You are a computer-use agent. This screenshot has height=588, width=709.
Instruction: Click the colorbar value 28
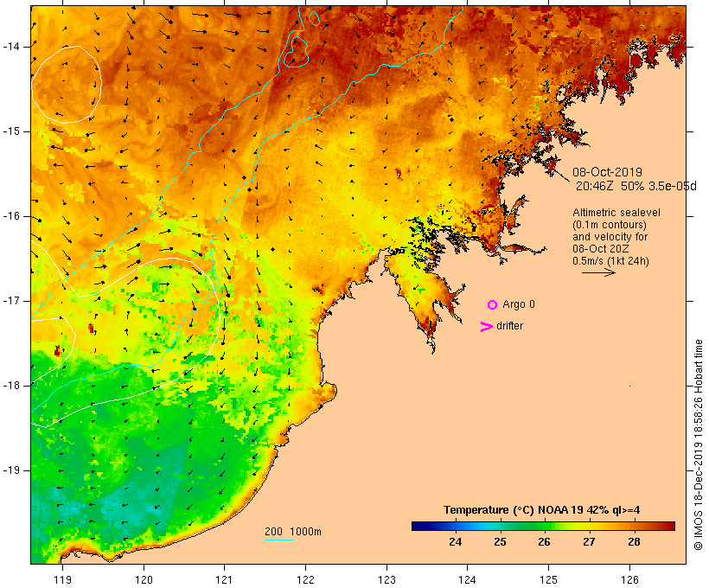tap(634, 542)
